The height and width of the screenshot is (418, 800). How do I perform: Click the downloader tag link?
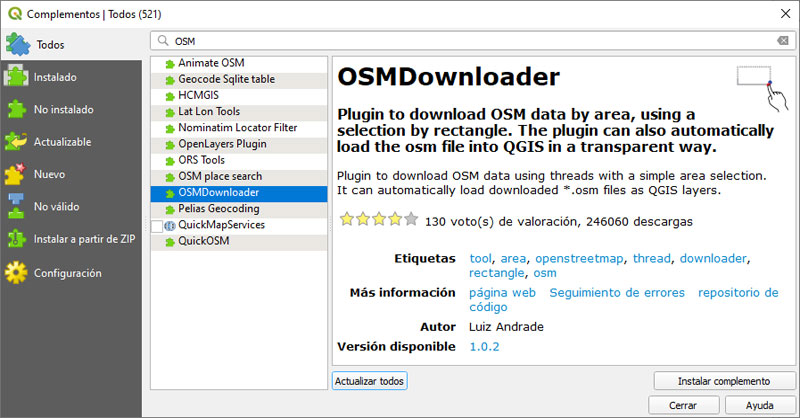[x=713, y=258]
